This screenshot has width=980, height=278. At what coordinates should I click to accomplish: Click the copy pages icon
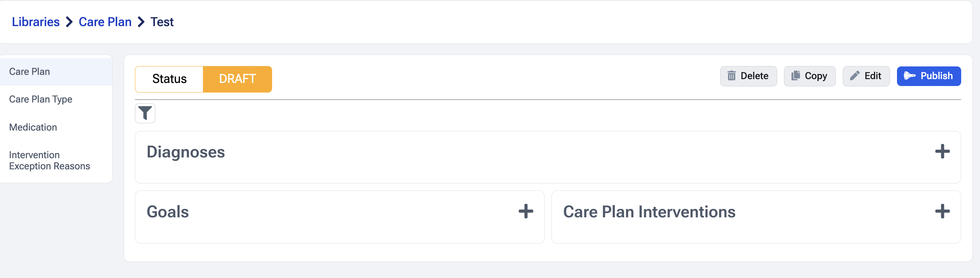pyautogui.click(x=796, y=76)
